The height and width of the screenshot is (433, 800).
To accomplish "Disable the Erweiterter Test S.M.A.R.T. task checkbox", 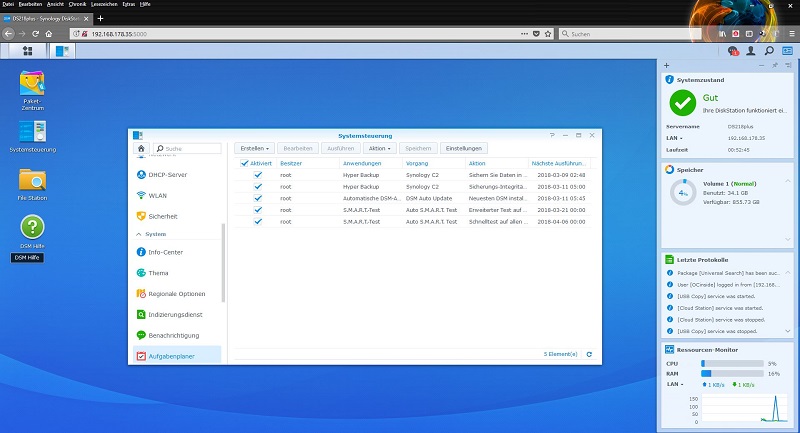I will point(258,210).
